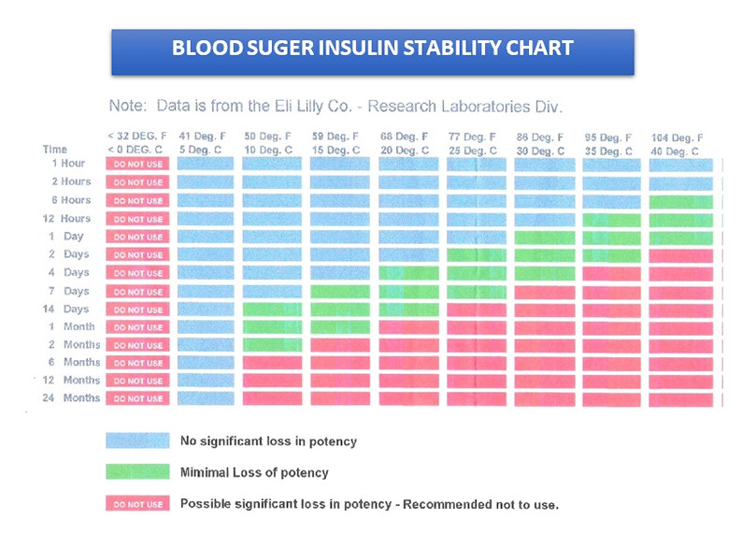Select the 12 Hours row label
This screenshot has height=548, width=756.
(x=66, y=219)
